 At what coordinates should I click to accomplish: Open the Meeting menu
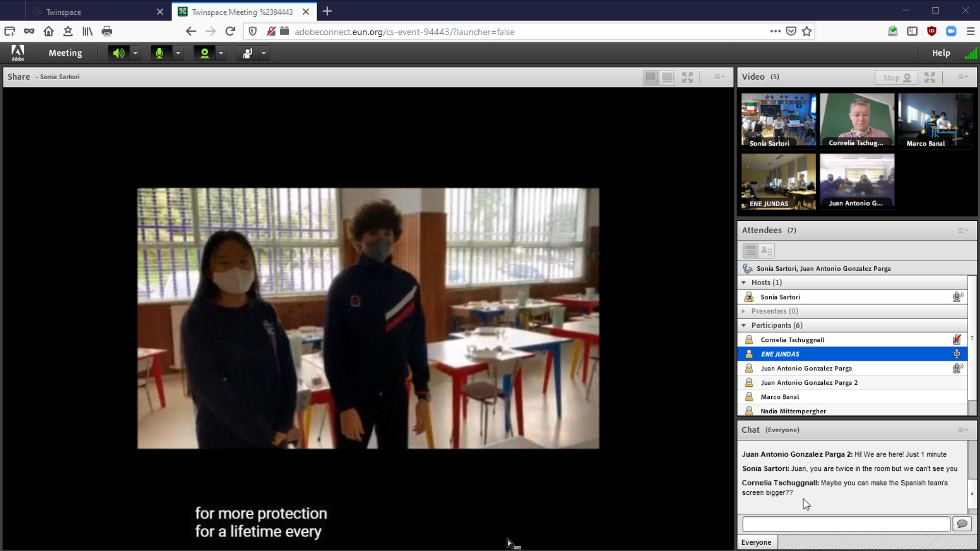pos(65,53)
